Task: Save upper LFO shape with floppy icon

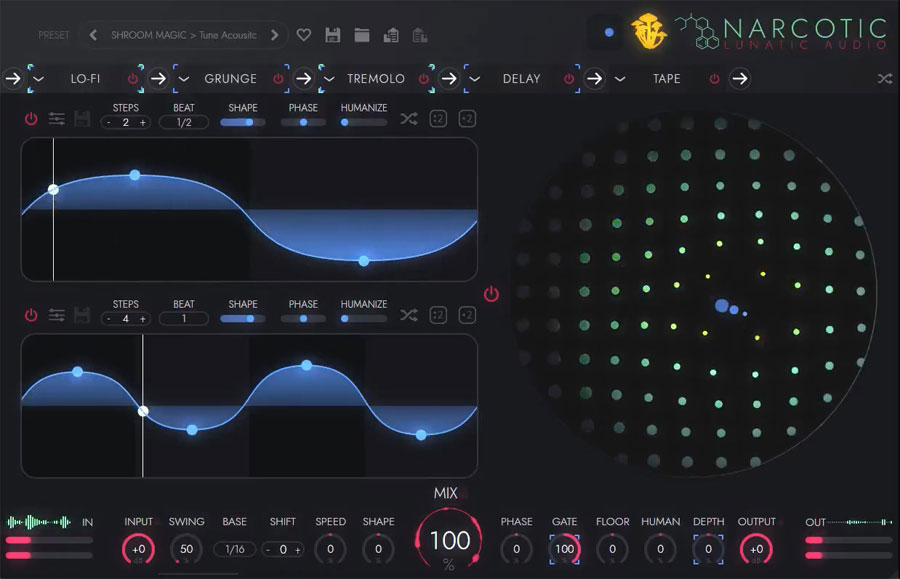Action: 82,119
